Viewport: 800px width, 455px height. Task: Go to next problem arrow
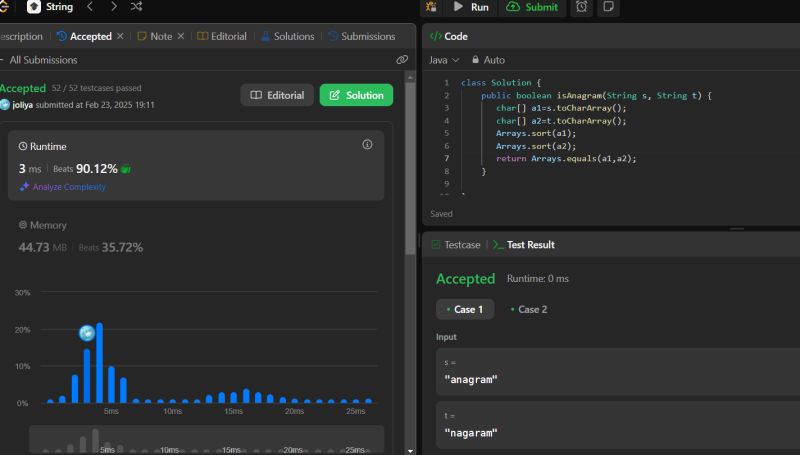click(x=113, y=7)
